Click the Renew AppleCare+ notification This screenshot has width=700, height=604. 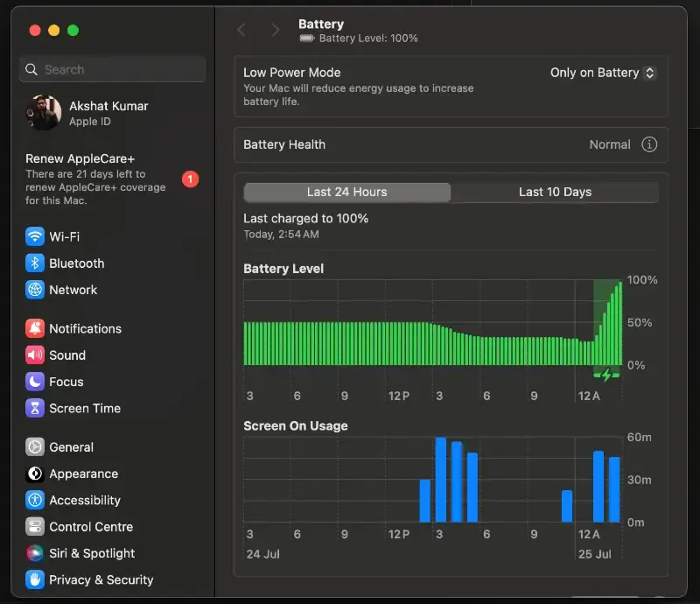(x=112, y=179)
